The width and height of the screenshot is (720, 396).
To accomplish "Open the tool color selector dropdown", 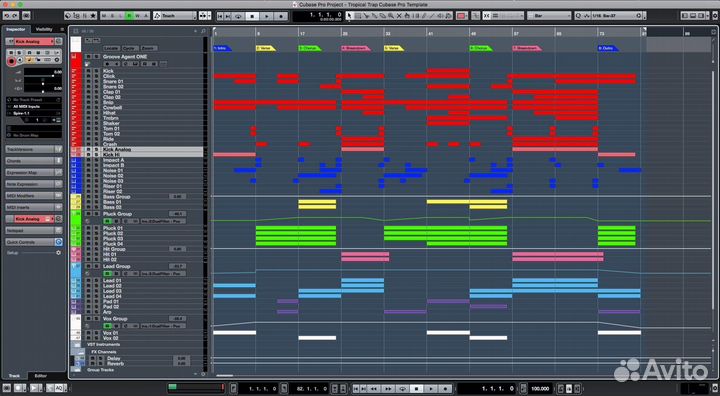I will point(461,16).
